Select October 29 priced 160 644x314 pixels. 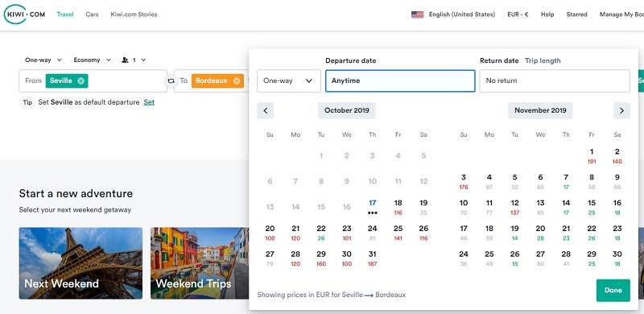(x=321, y=258)
